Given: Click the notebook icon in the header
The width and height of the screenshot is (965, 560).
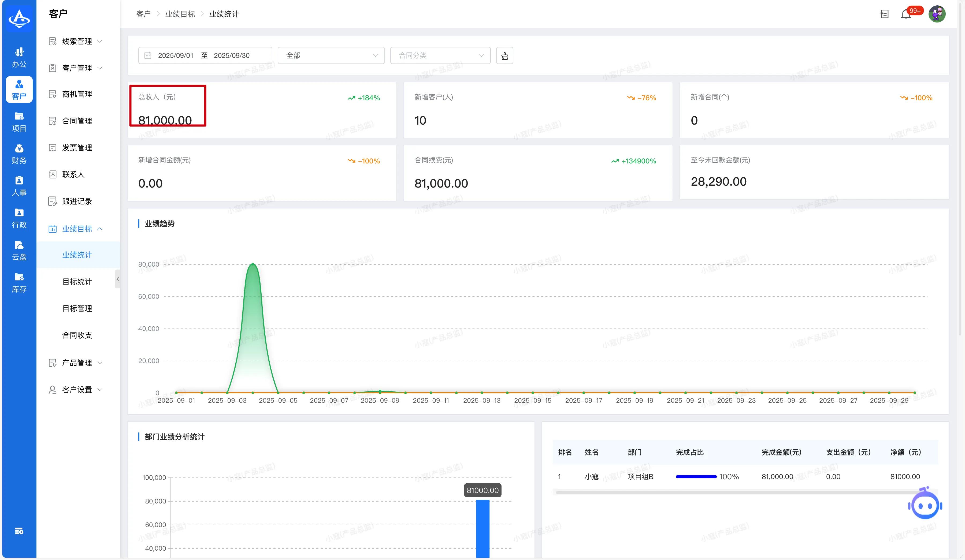Looking at the screenshot, I should 884,14.
